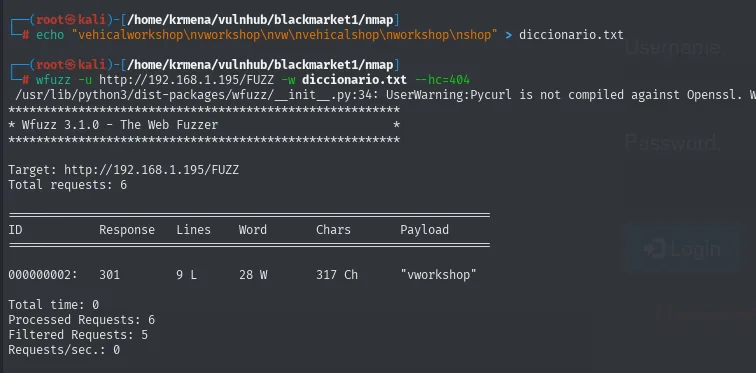Viewport: 756px width, 373px height.
Task: Click the '317 Ch' chars value
Action: click(337, 275)
